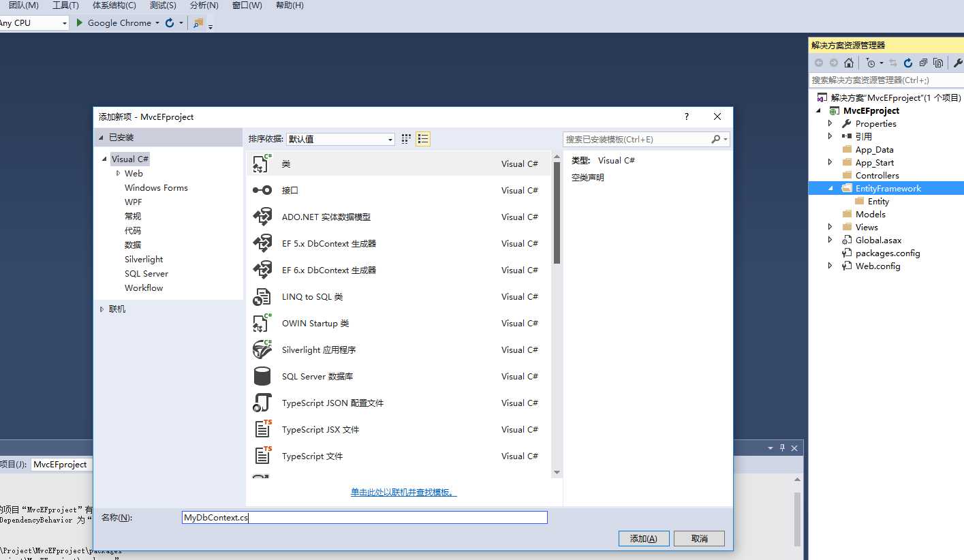Select the Models folder in Solution Explorer

(870, 214)
